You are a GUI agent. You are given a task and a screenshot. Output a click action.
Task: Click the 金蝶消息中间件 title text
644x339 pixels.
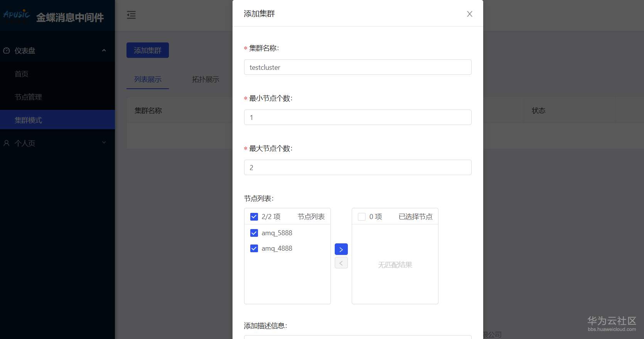click(70, 17)
